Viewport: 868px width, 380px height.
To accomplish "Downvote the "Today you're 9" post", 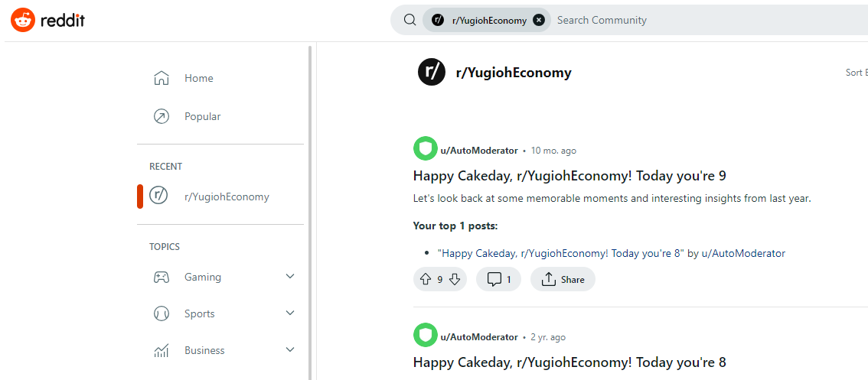I will point(455,280).
